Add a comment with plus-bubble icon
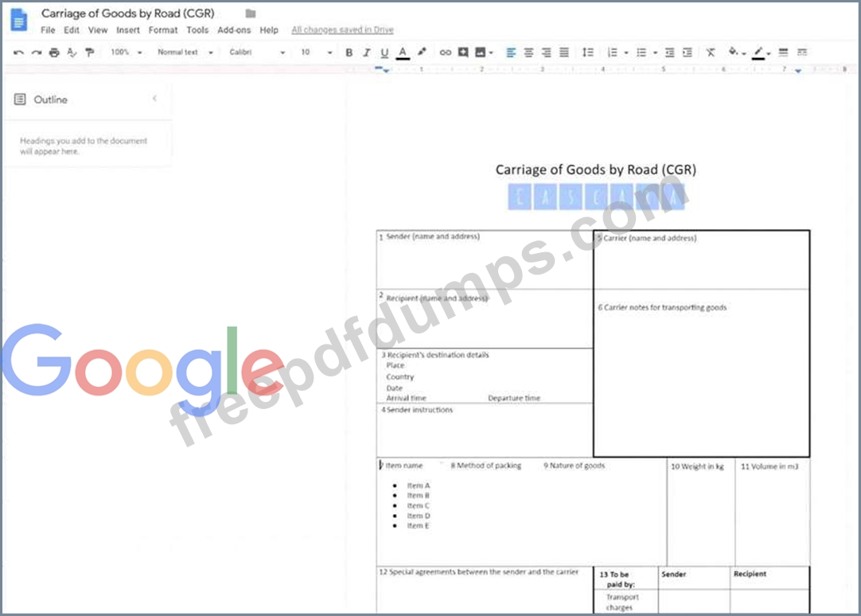This screenshot has height=616, width=861. tap(463, 53)
